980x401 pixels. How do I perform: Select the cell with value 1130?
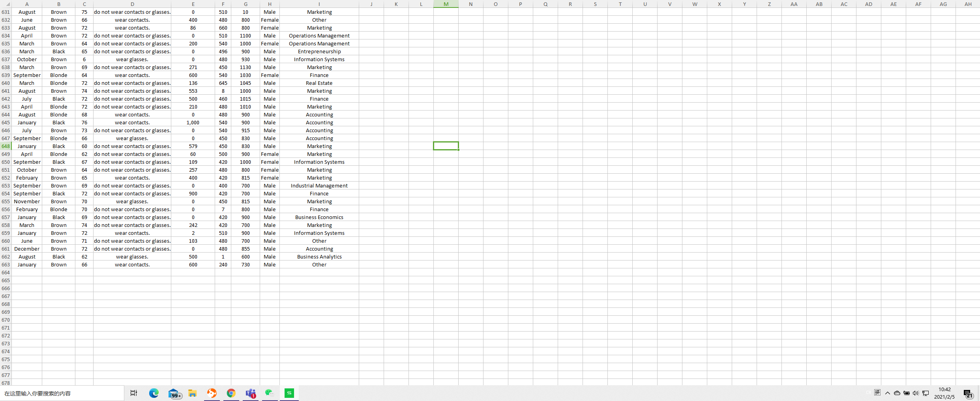(x=245, y=67)
